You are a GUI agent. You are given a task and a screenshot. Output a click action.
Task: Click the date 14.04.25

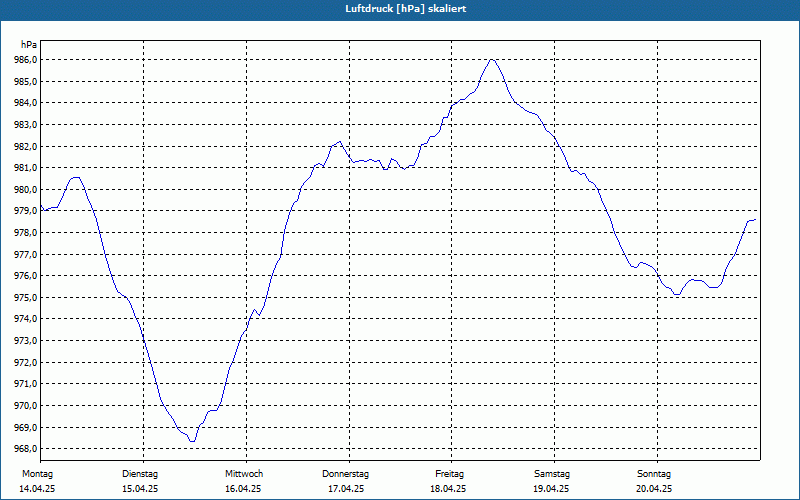(37, 489)
